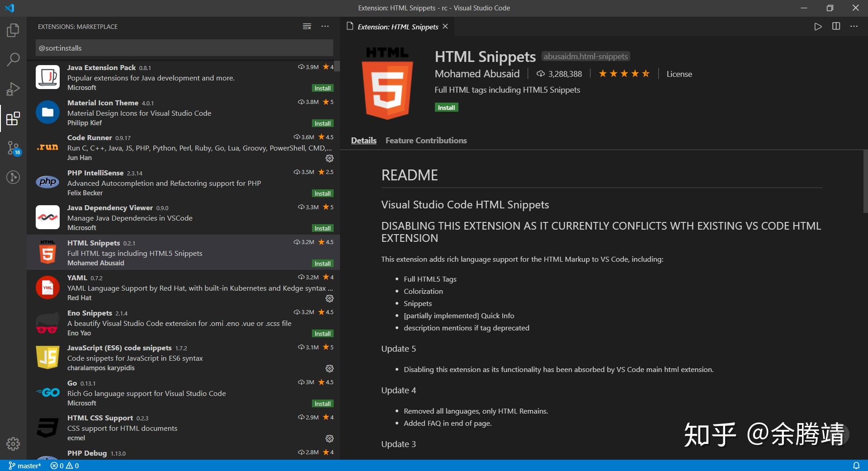Open More Actions menu in the editor
868x471 pixels.
pos(854,26)
